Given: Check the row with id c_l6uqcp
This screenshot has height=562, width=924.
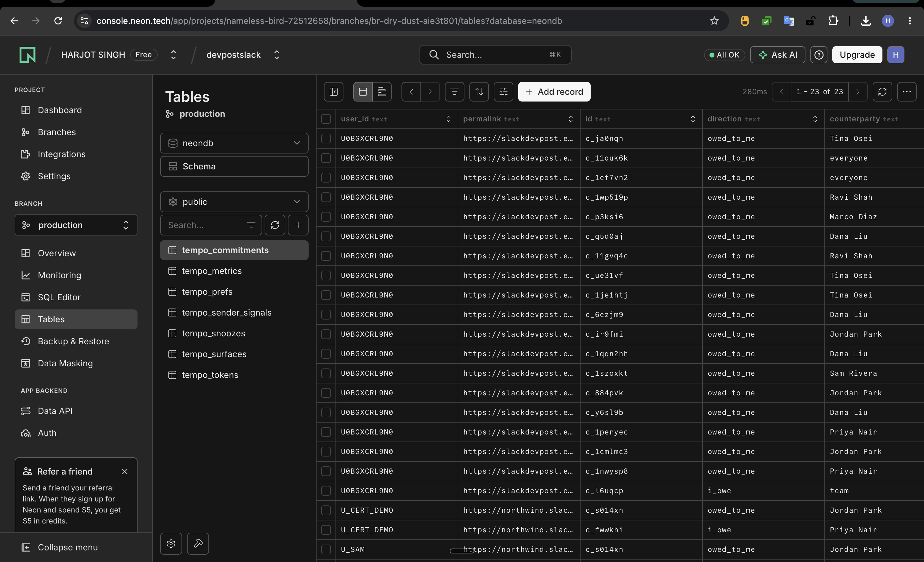Looking at the screenshot, I should (x=326, y=491).
